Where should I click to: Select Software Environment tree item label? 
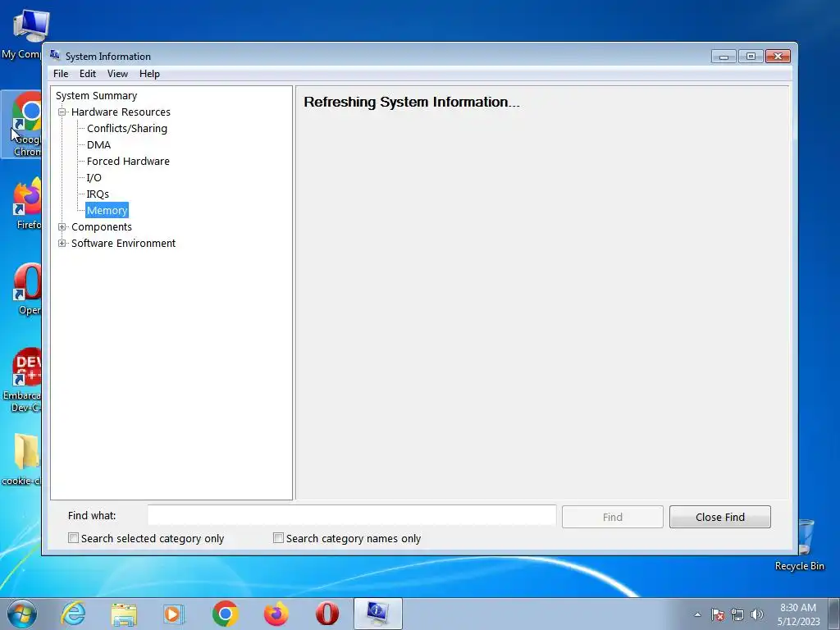tap(123, 243)
